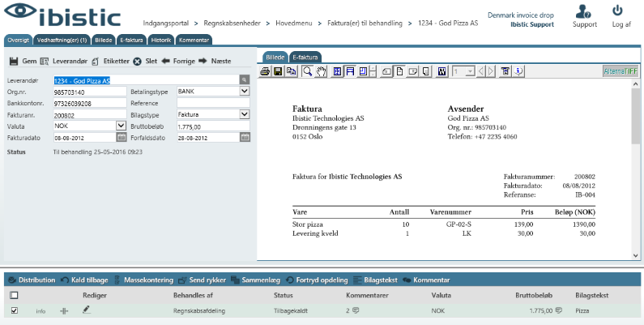
Task: Click the Log af power icon
Action: (617, 11)
